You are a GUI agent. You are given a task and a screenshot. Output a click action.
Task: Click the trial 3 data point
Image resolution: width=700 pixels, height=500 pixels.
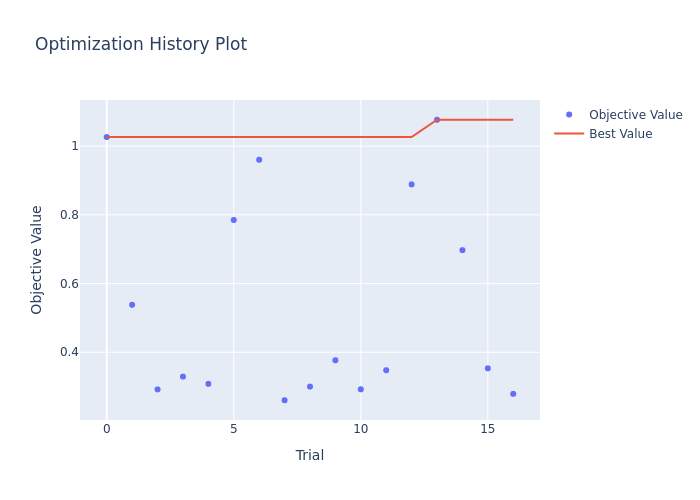(x=183, y=377)
